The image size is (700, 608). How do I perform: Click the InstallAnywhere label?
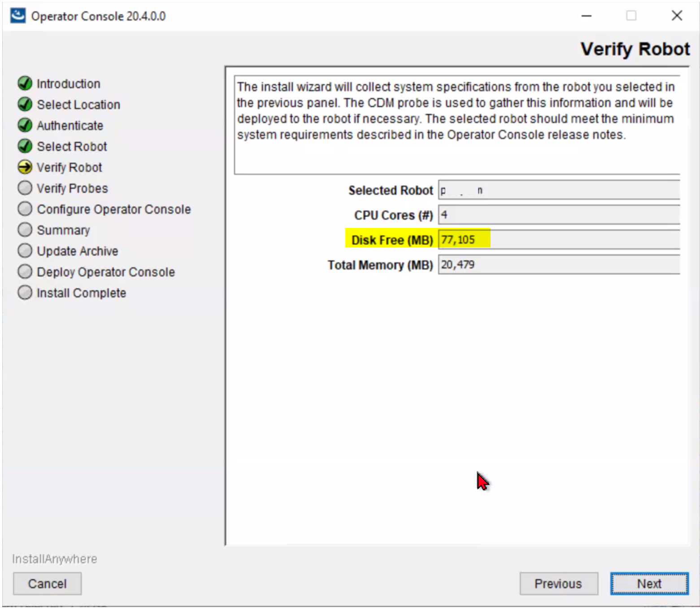click(x=54, y=559)
